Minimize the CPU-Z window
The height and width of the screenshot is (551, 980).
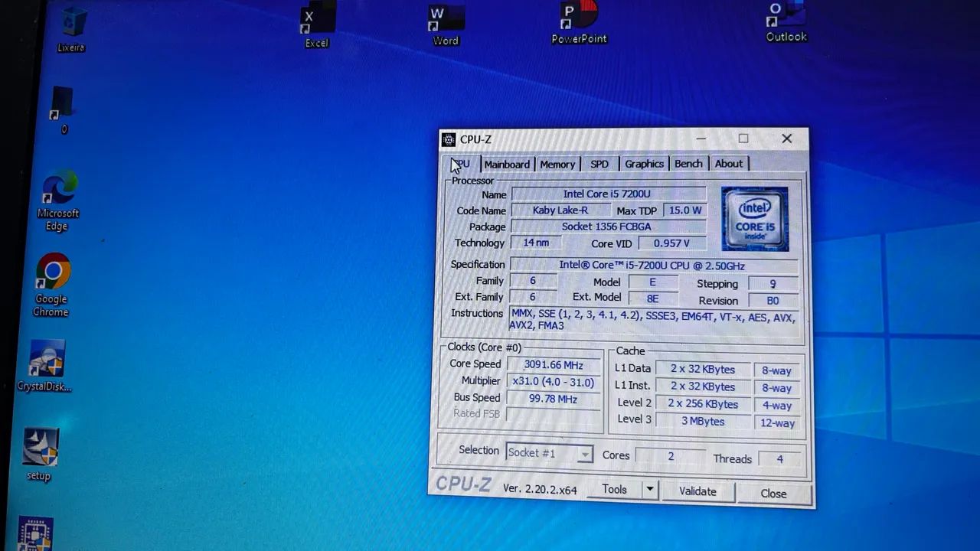click(x=702, y=139)
